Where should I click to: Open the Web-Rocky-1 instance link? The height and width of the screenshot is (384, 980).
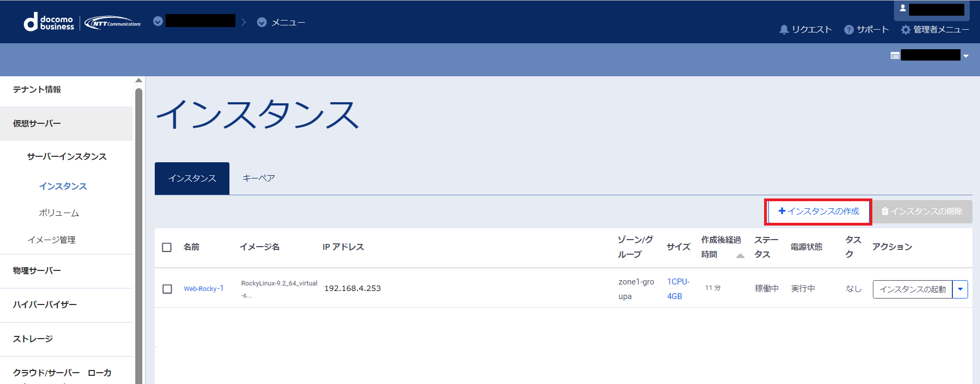click(203, 289)
